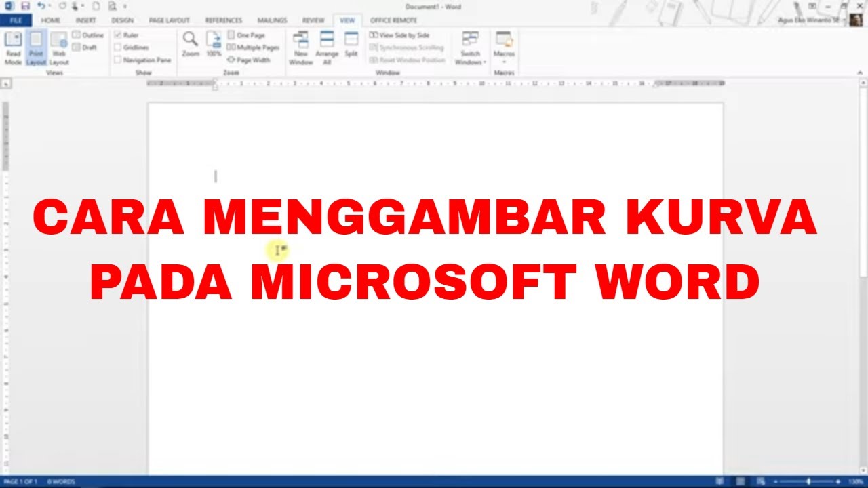The image size is (868, 488).
Task: Enable View Side by Side
Action: [399, 35]
